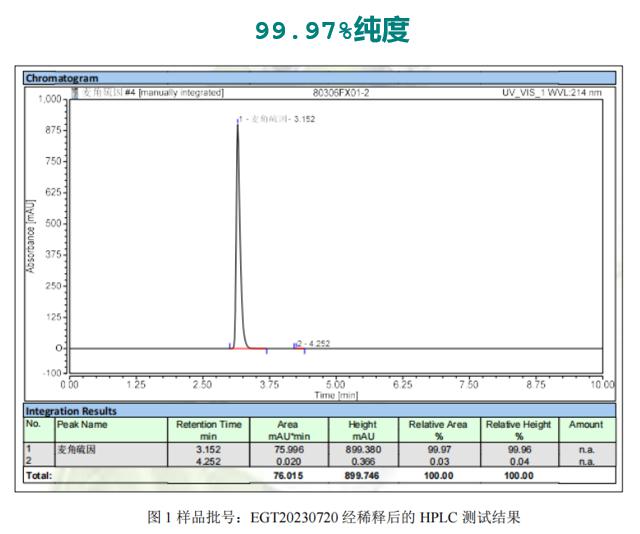Click the 80306FX01-2 sample identifier

pyautogui.click(x=341, y=93)
